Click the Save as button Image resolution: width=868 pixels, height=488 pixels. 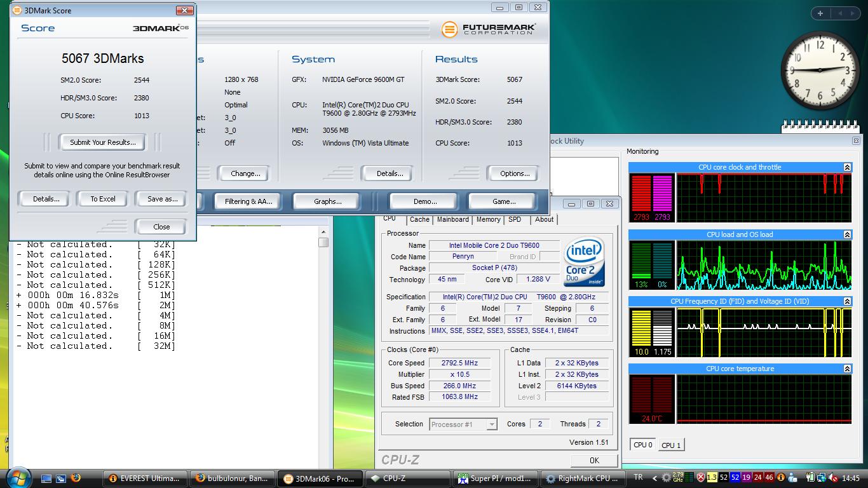162,199
